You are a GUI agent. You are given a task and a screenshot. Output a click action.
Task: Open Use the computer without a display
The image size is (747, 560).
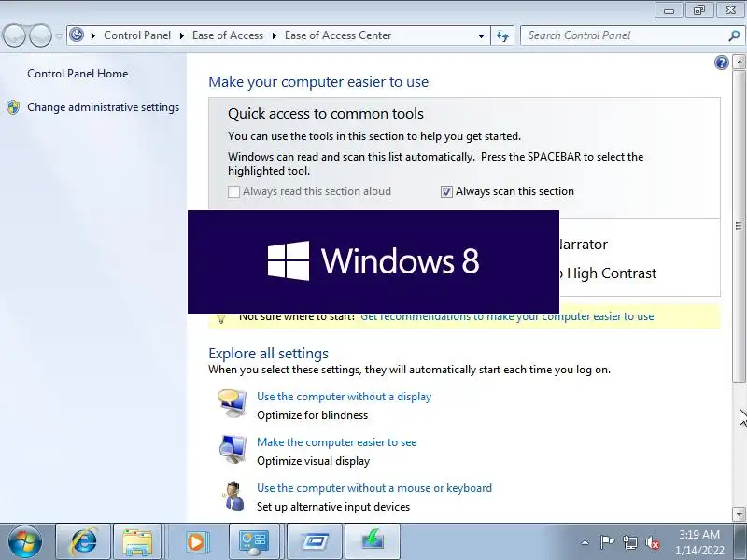point(344,397)
